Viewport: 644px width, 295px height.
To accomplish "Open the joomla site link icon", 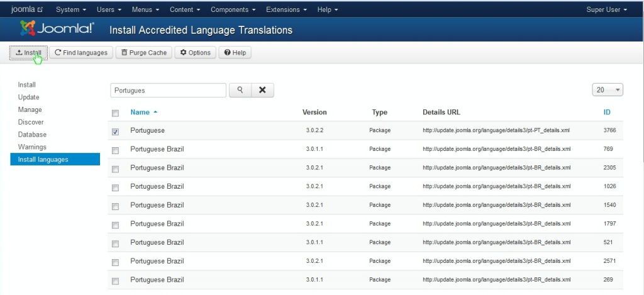I will click(40, 9).
